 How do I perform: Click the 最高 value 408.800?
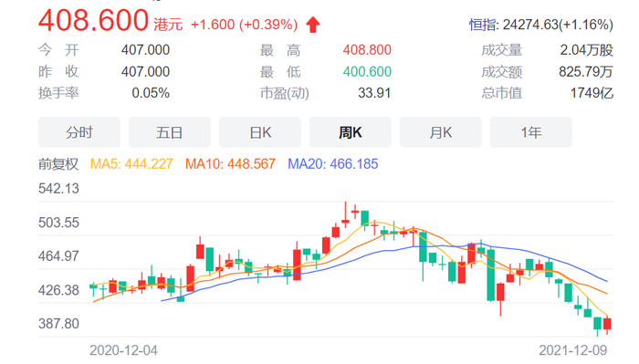point(367,50)
